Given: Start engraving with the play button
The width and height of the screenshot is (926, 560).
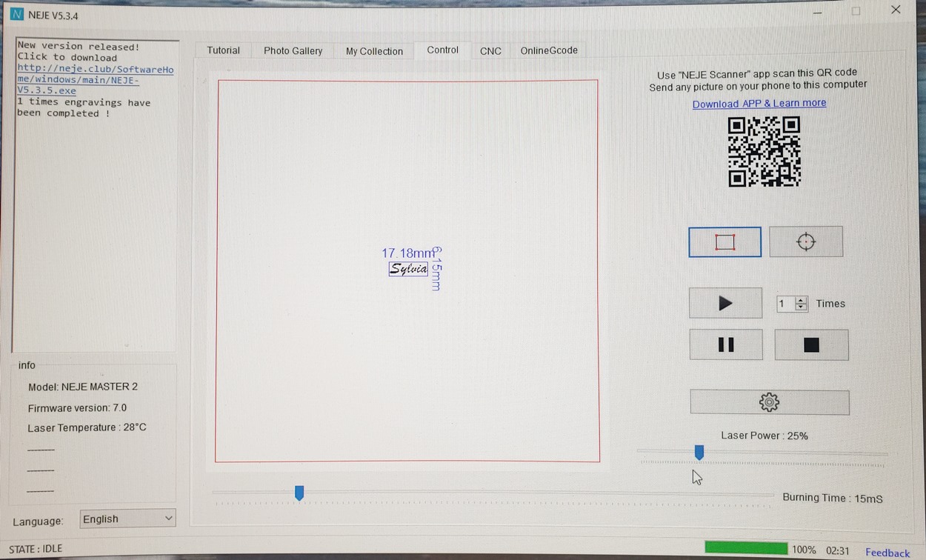Looking at the screenshot, I should [725, 303].
